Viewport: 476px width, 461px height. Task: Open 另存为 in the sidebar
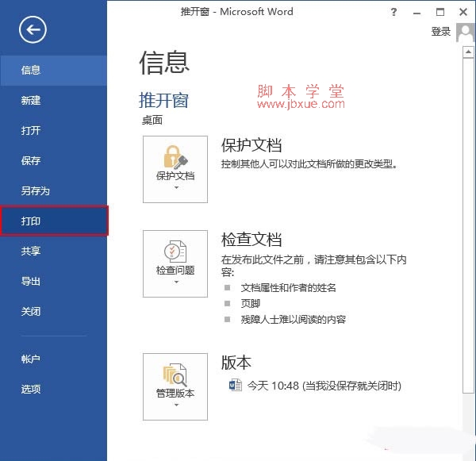pos(53,190)
